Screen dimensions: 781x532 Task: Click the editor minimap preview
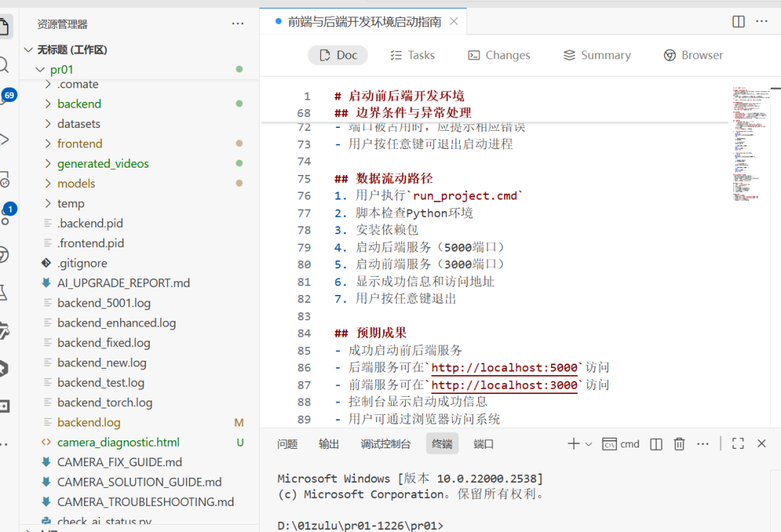coord(751,145)
